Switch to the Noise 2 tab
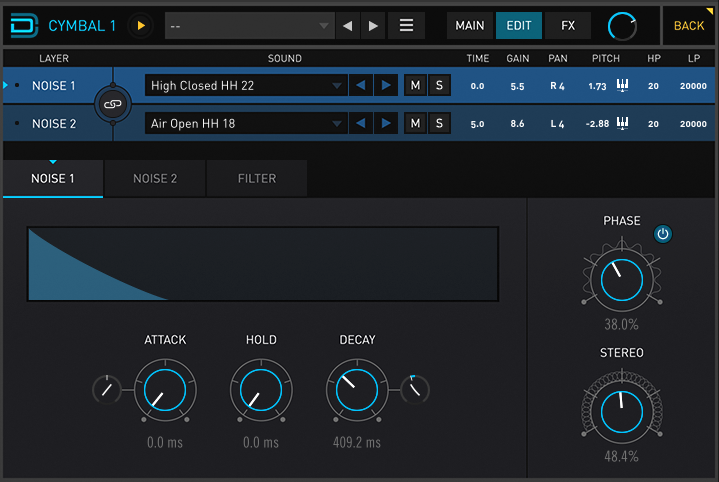The height and width of the screenshot is (482, 719). [x=155, y=179]
